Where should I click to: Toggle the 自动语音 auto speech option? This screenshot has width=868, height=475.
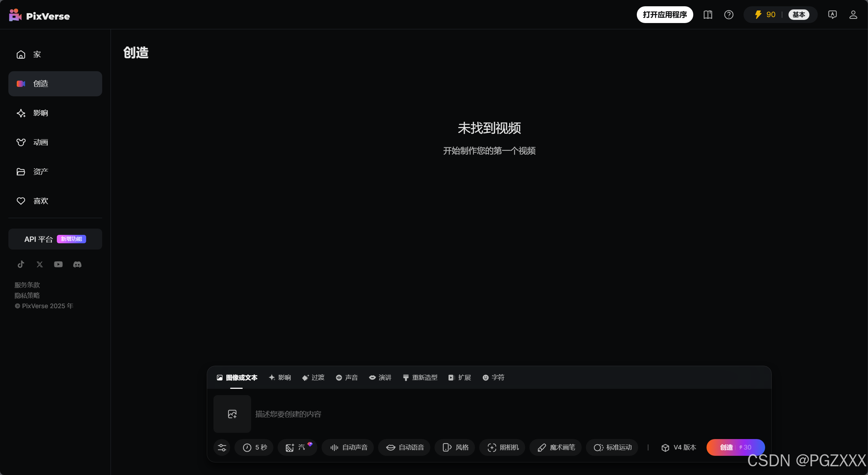point(405,447)
